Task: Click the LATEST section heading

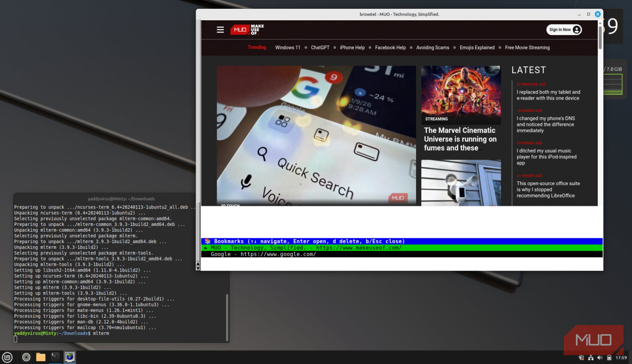Action: pyautogui.click(x=528, y=70)
